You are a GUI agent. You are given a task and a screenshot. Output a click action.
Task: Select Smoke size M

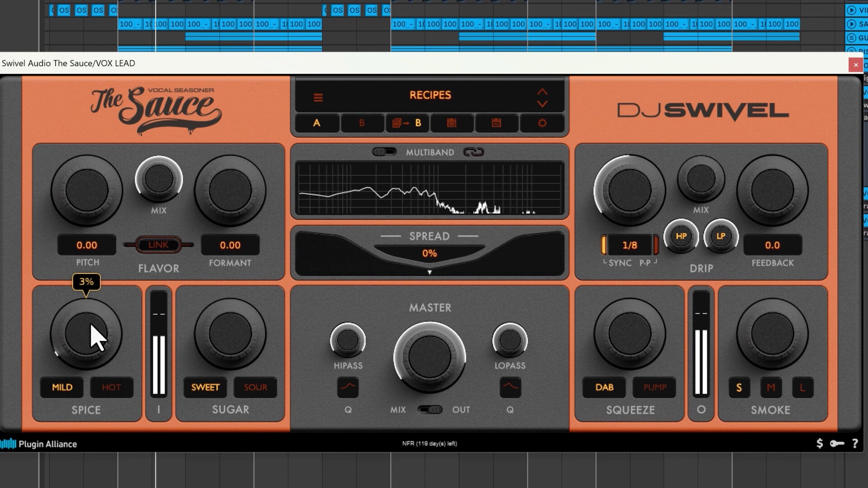point(771,387)
